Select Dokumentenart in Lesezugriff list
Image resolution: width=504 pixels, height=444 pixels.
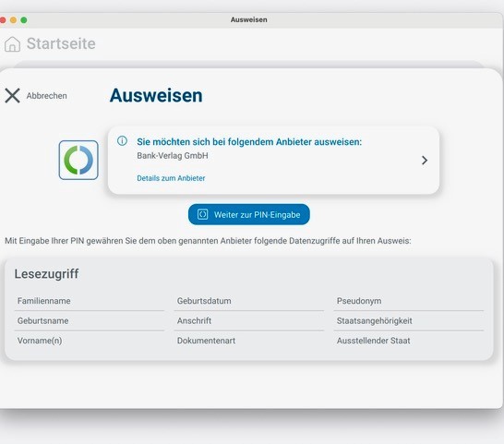(249, 341)
